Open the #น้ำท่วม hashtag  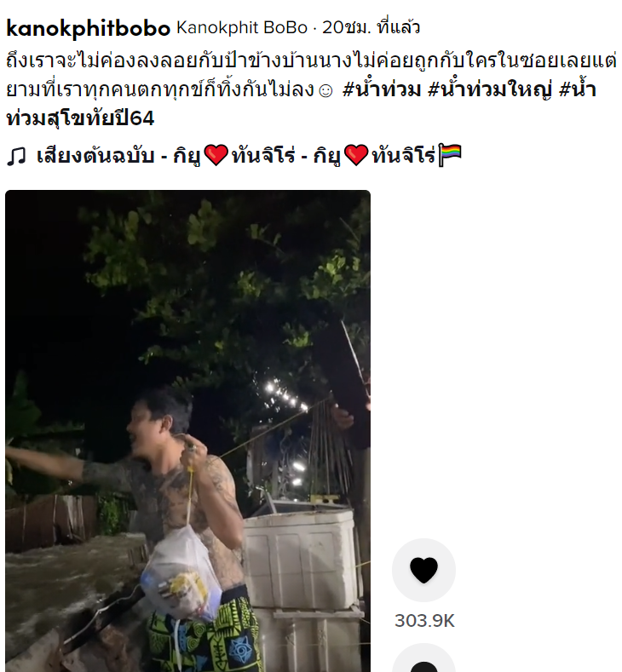pos(382,90)
